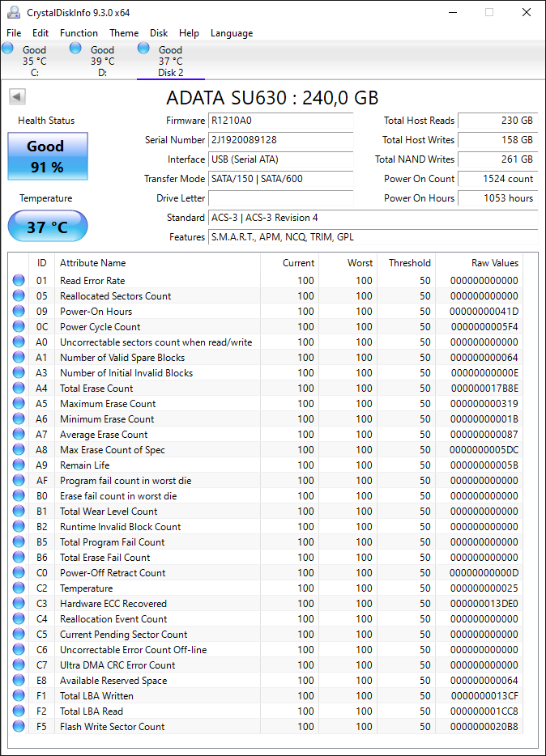The height and width of the screenshot is (756, 546).
Task: Click the Total Host Reads value 230 GB
Action: click(x=497, y=121)
